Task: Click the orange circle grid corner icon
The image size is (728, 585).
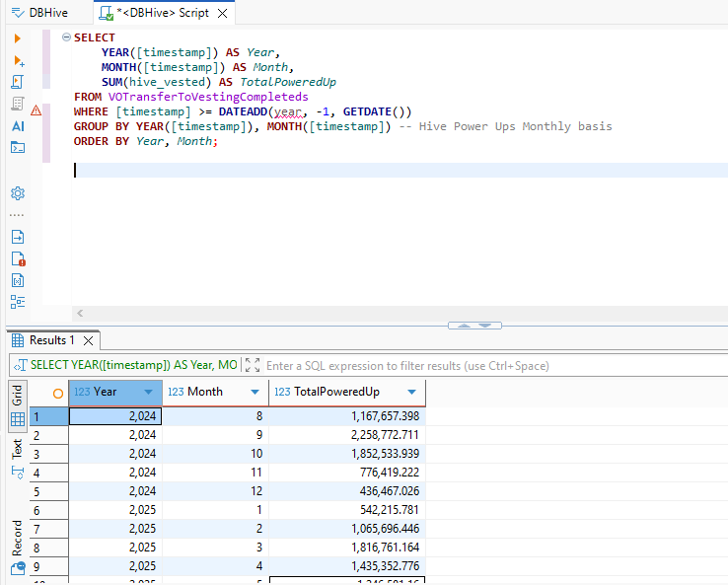Action: coord(58,394)
